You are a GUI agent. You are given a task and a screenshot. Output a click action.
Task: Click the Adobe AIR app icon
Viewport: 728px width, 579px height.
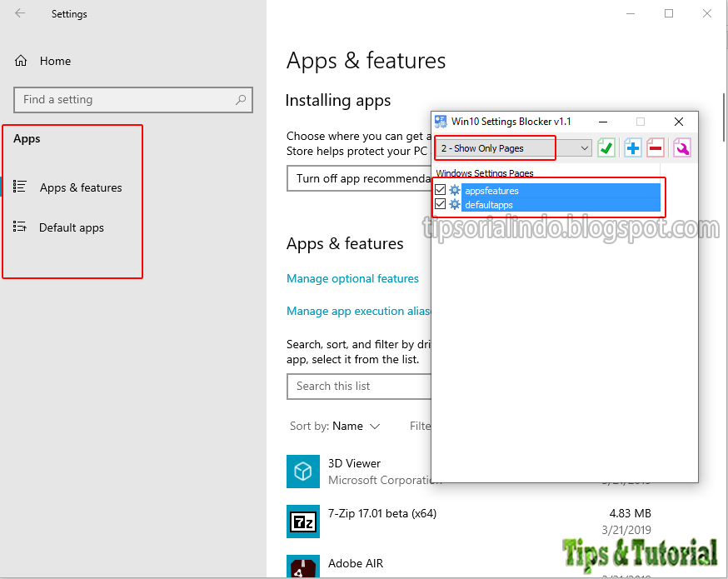tap(303, 566)
